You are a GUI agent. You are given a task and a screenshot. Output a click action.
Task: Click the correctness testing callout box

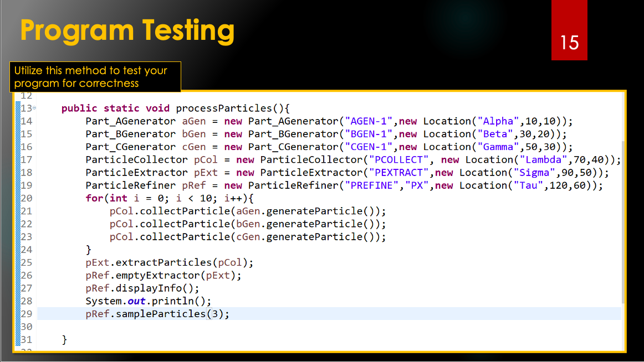(x=94, y=77)
